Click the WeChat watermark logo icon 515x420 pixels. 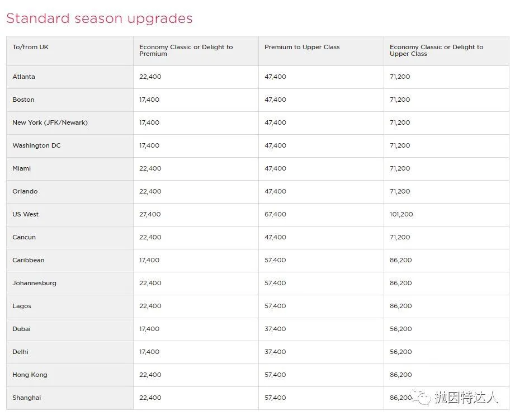(x=423, y=397)
